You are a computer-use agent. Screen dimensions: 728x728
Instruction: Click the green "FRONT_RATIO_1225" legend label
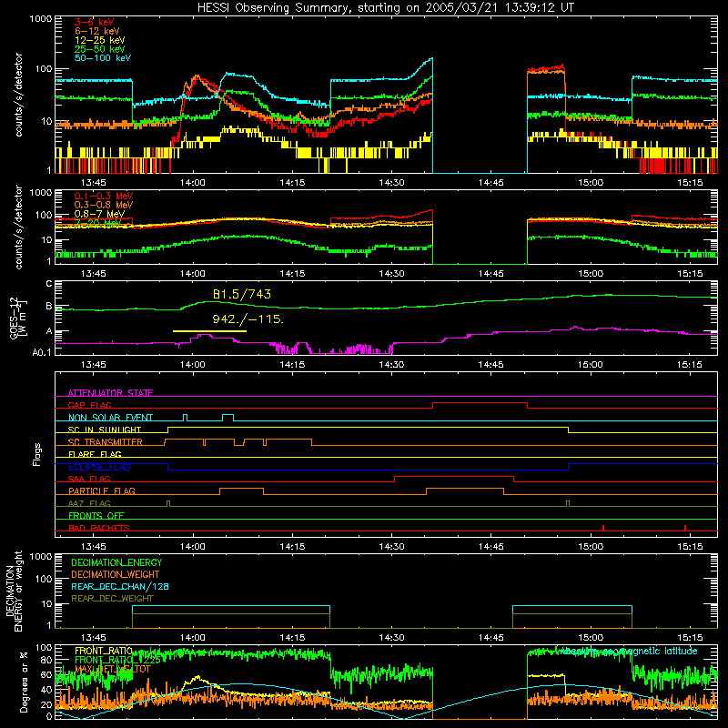coord(117,660)
